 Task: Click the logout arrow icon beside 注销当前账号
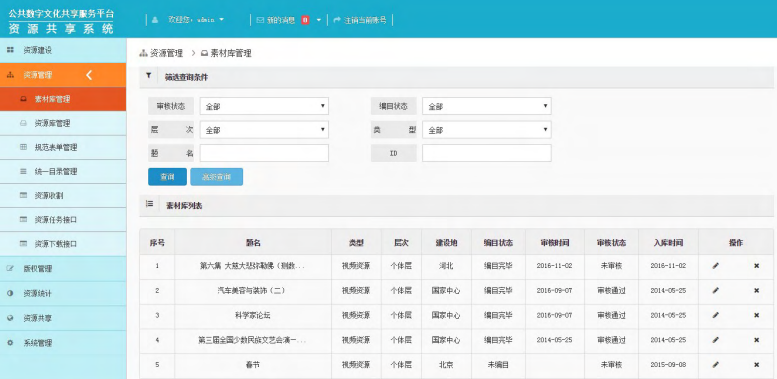[337, 20]
